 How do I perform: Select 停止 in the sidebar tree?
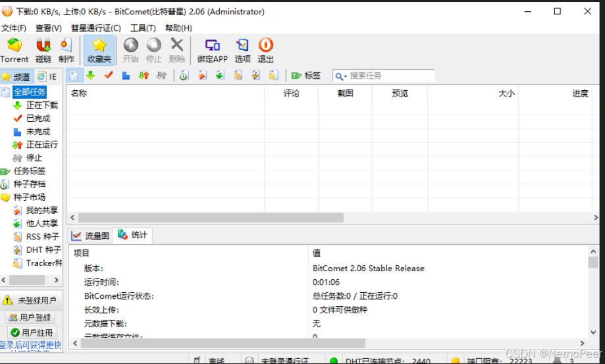pos(34,158)
